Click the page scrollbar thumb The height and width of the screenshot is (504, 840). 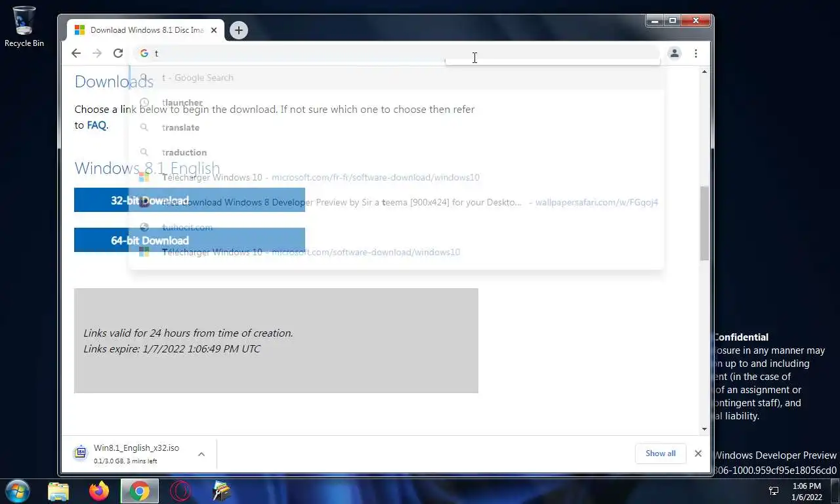pos(704,223)
